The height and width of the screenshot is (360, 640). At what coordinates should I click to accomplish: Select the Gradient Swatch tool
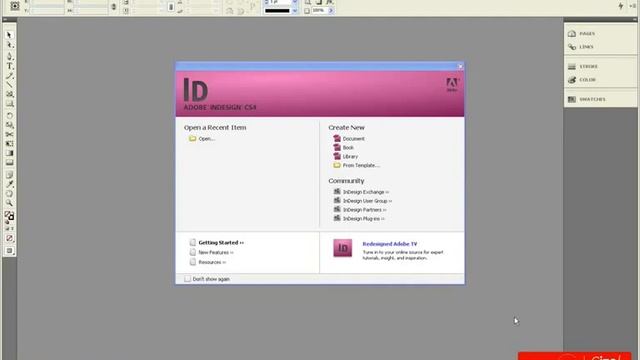coord(9,153)
